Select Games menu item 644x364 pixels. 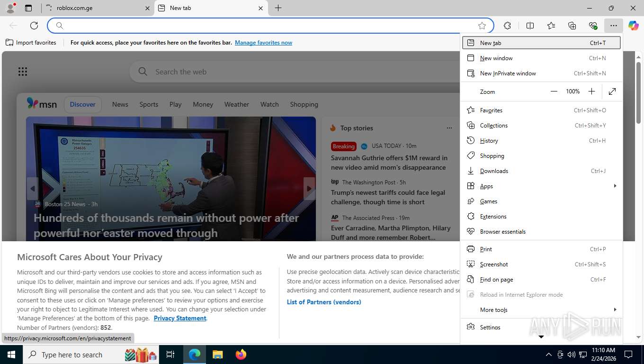coord(541,201)
